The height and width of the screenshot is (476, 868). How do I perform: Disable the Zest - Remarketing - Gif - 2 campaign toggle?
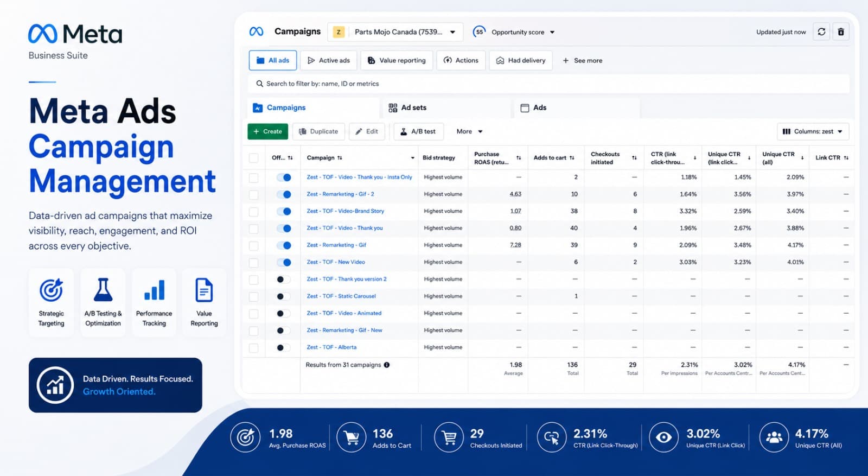[284, 194]
